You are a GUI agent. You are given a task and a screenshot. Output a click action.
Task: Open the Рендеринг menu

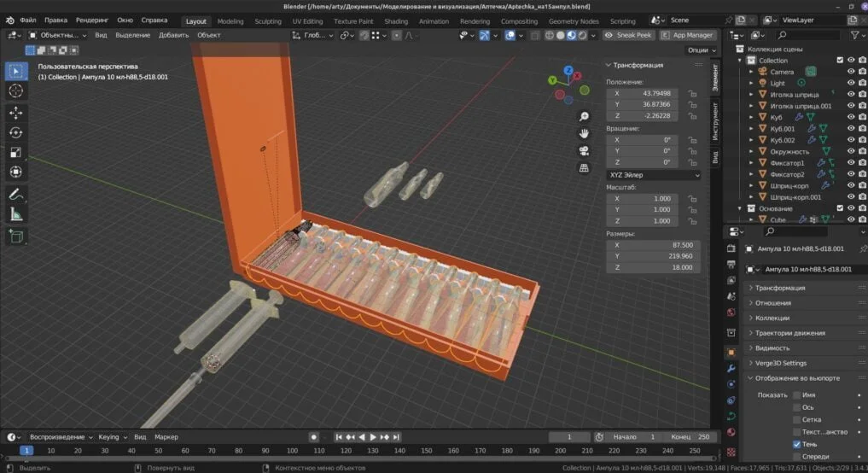[x=92, y=20]
